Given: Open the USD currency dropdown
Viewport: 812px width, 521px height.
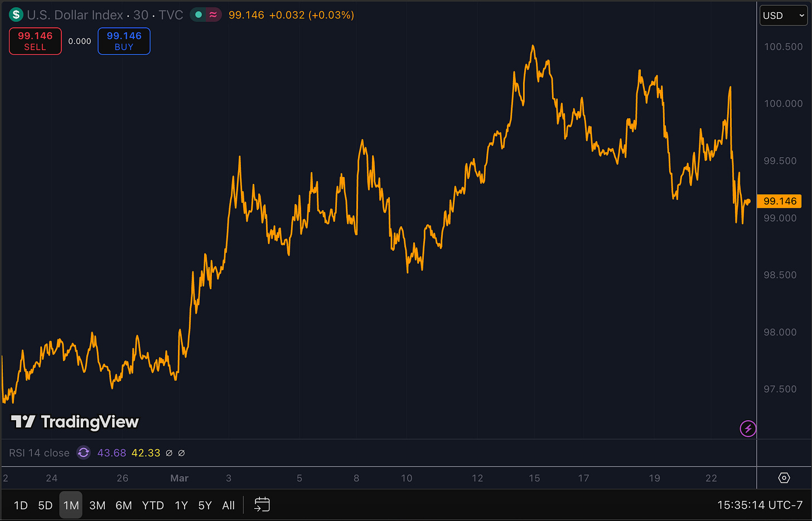Looking at the screenshot, I should point(784,16).
